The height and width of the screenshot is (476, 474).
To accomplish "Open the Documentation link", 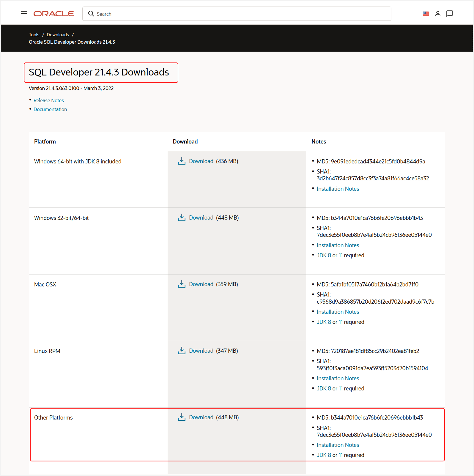I will pyautogui.click(x=50, y=109).
